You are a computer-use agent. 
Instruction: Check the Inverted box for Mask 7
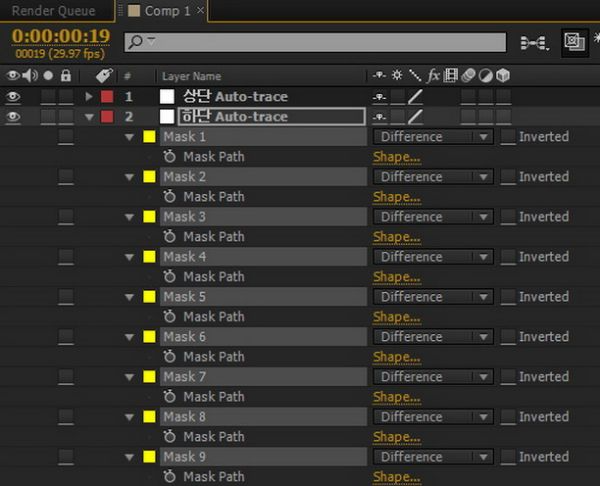click(508, 377)
